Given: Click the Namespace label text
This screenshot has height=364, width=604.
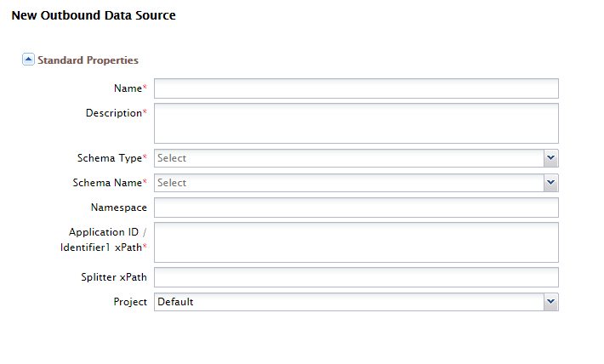Looking at the screenshot, I should pos(118,208).
